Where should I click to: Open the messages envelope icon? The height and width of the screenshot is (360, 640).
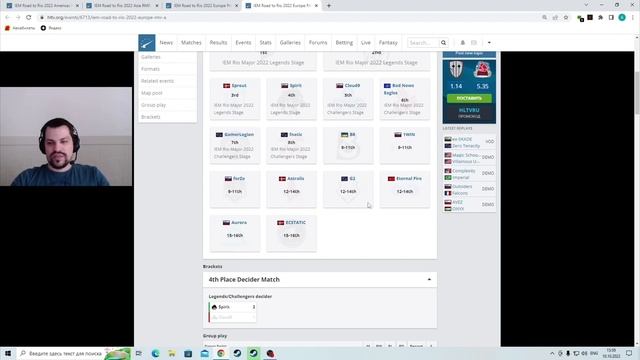coord(474,42)
